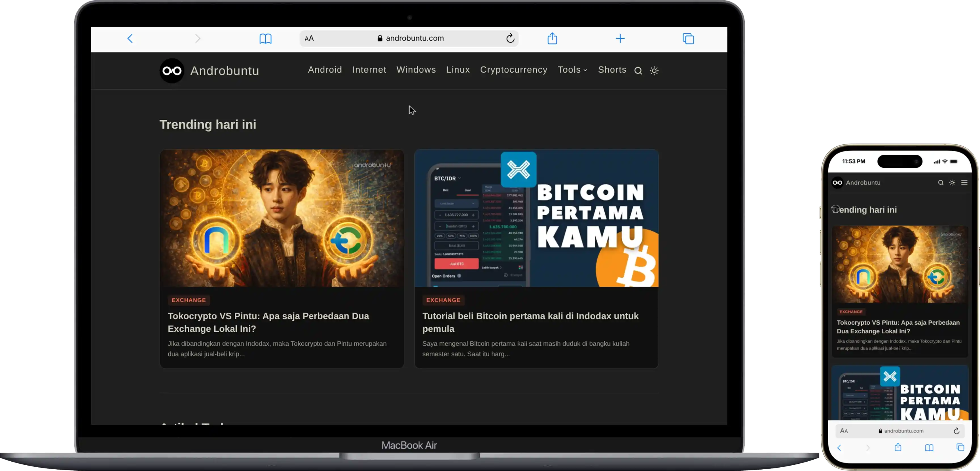The image size is (980, 471).
Task: Open the Cryptocurrency menu item
Action: click(x=514, y=70)
